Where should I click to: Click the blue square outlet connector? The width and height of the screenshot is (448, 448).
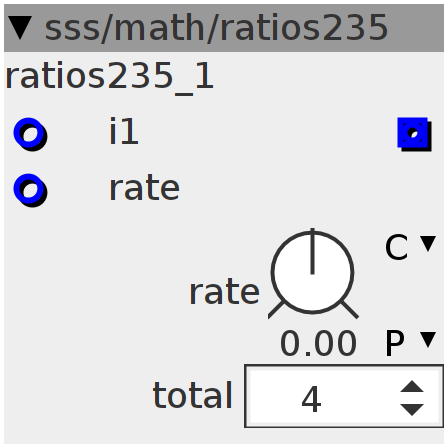click(414, 134)
